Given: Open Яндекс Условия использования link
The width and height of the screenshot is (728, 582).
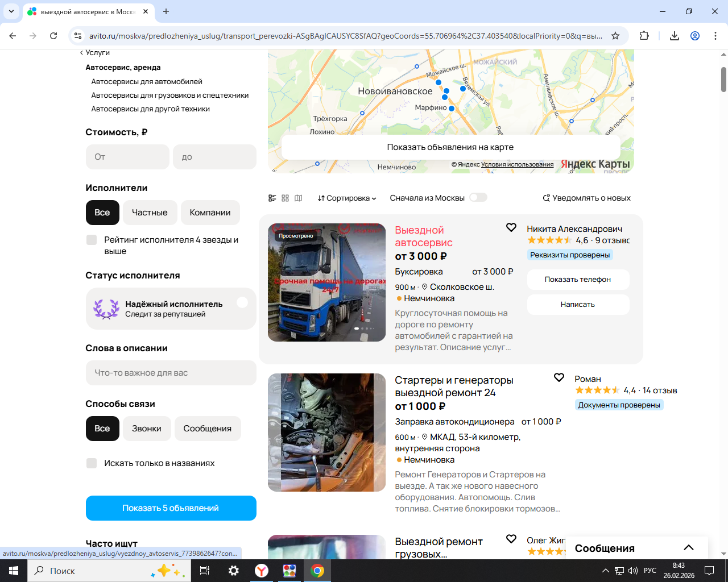Looking at the screenshot, I should point(517,164).
